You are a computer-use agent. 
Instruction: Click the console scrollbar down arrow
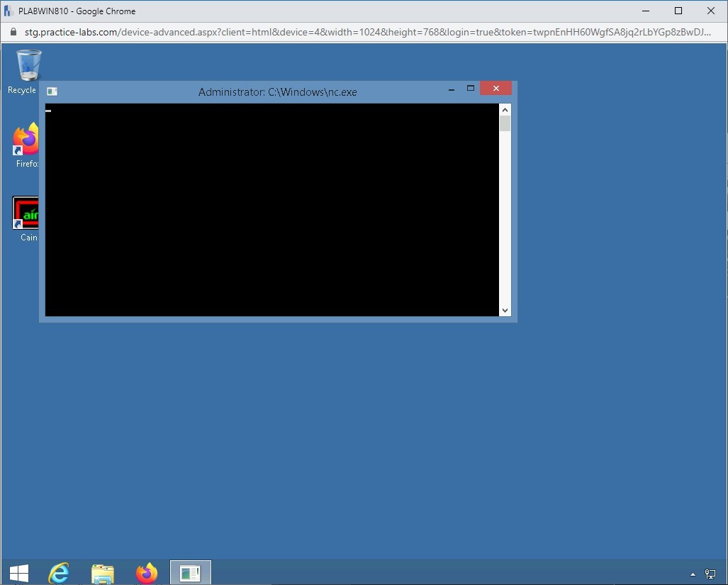click(505, 310)
